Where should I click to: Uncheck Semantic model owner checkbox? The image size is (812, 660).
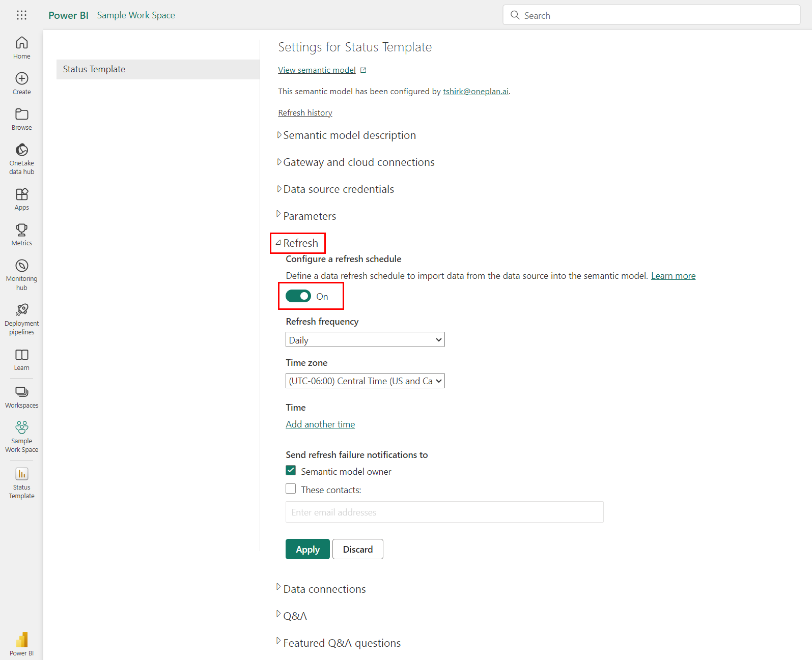(x=291, y=471)
